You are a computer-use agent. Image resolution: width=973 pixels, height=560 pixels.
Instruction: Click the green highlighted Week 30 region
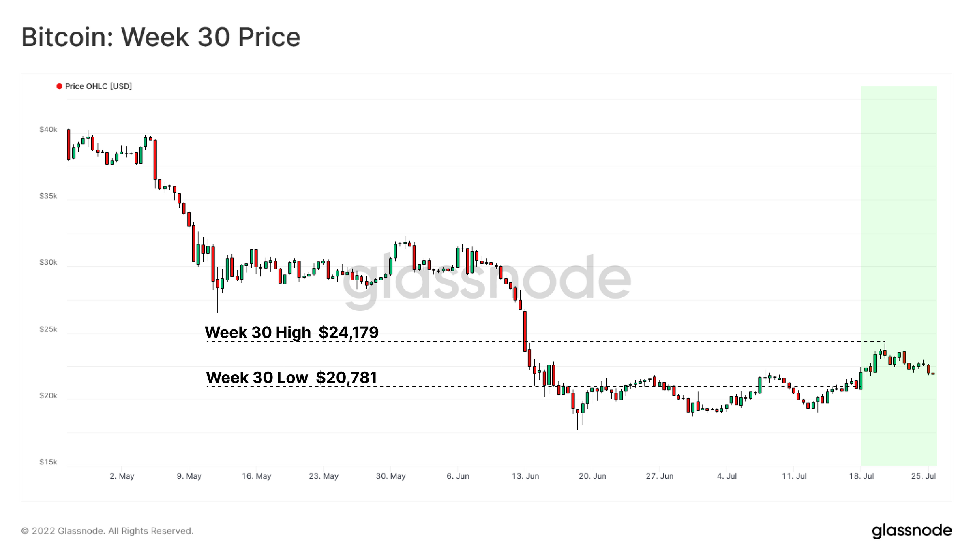pos(899,276)
